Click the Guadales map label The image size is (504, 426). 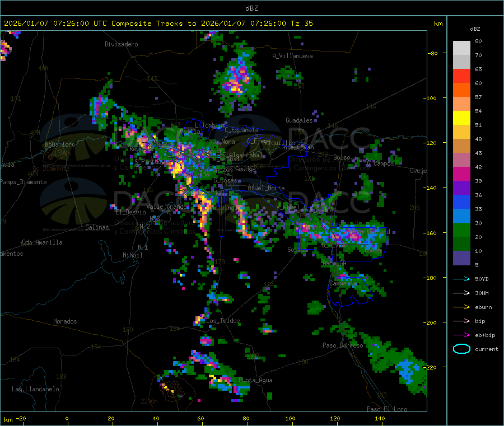pyautogui.click(x=299, y=120)
